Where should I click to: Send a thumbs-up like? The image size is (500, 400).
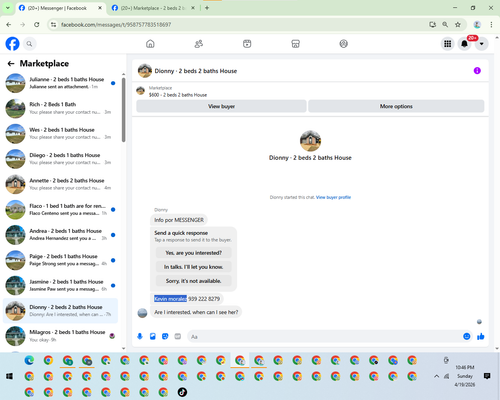(x=481, y=336)
